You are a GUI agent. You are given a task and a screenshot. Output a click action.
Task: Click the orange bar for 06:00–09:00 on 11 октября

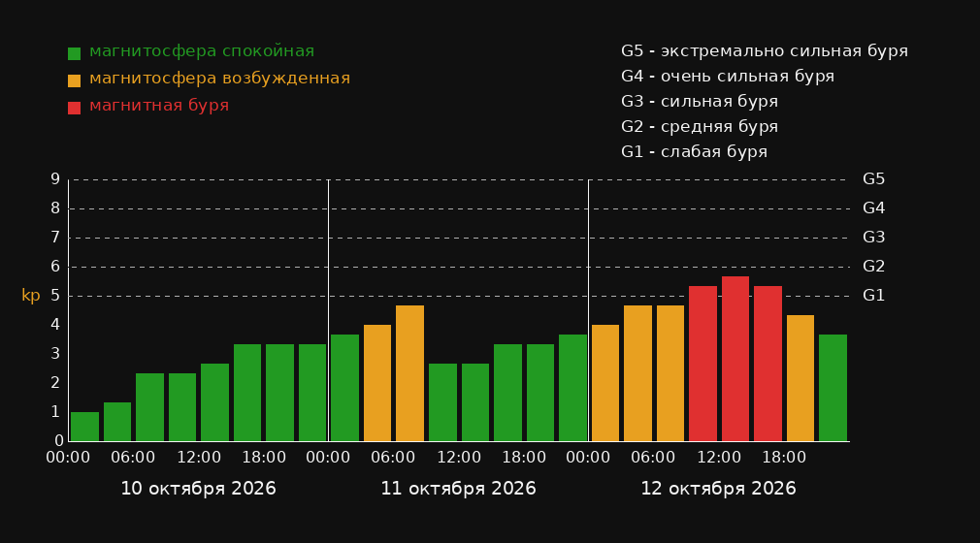tap(410, 373)
